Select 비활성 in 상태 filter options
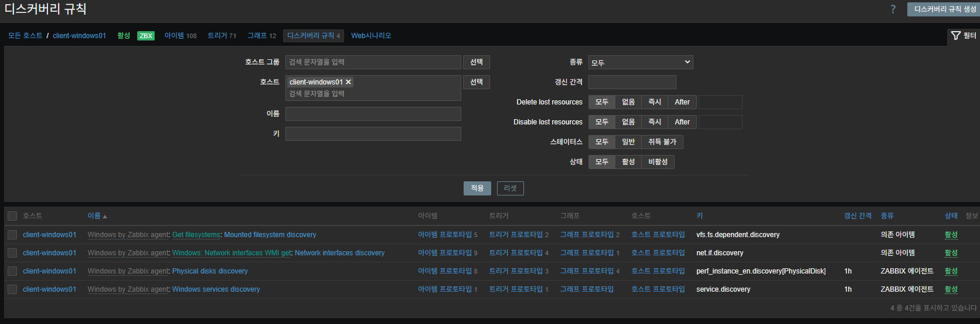 click(658, 162)
